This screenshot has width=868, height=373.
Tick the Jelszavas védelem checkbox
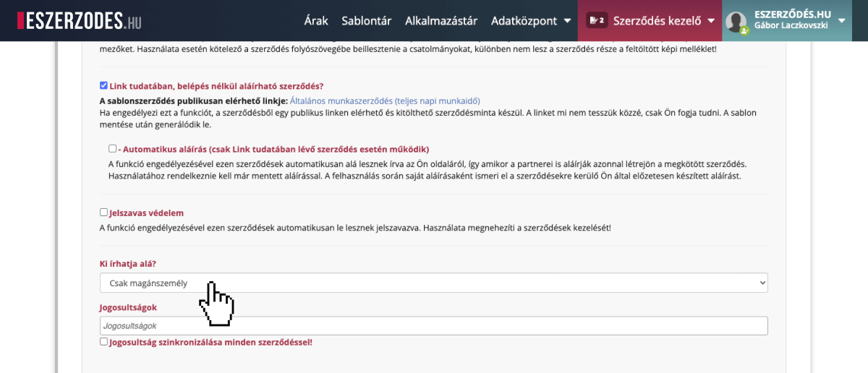point(104,213)
